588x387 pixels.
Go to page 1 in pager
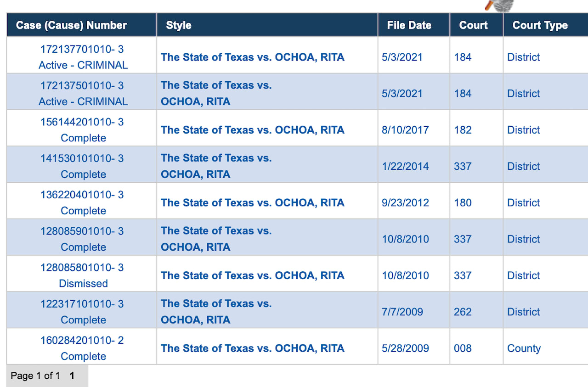pos(72,376)
